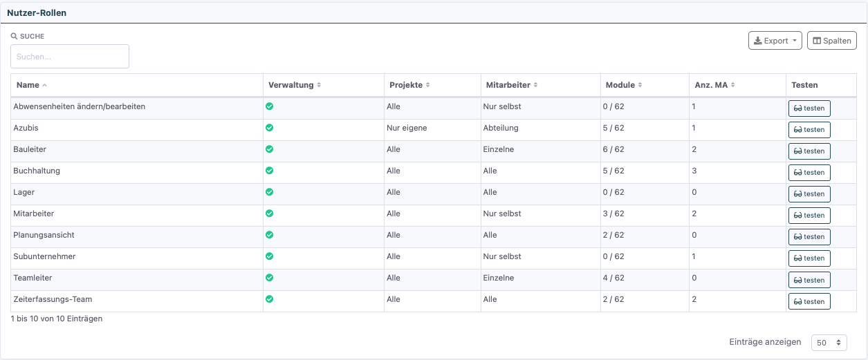
Task: Click green Verwaltung check icon for Zeiterfassungs-Team
Action: tap(270, 299)
